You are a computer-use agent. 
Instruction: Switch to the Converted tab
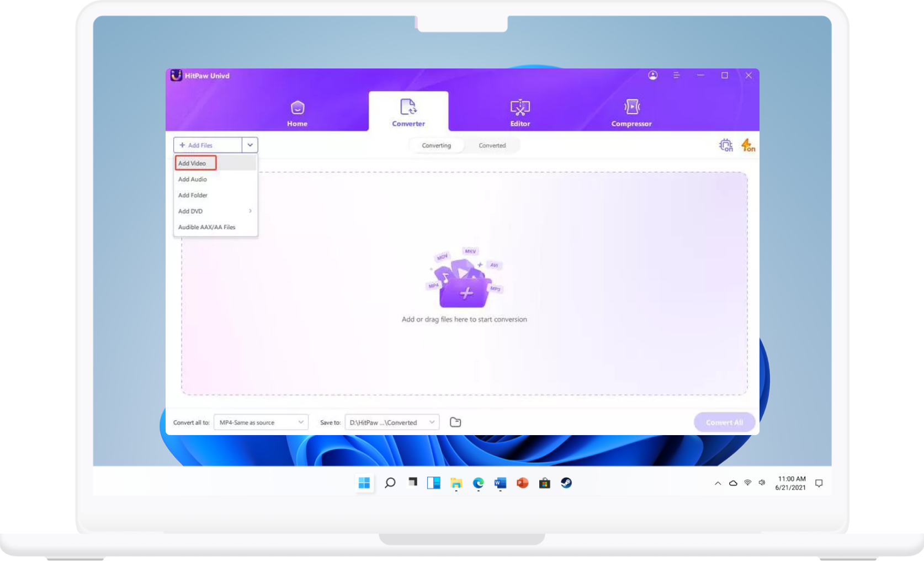492,145
